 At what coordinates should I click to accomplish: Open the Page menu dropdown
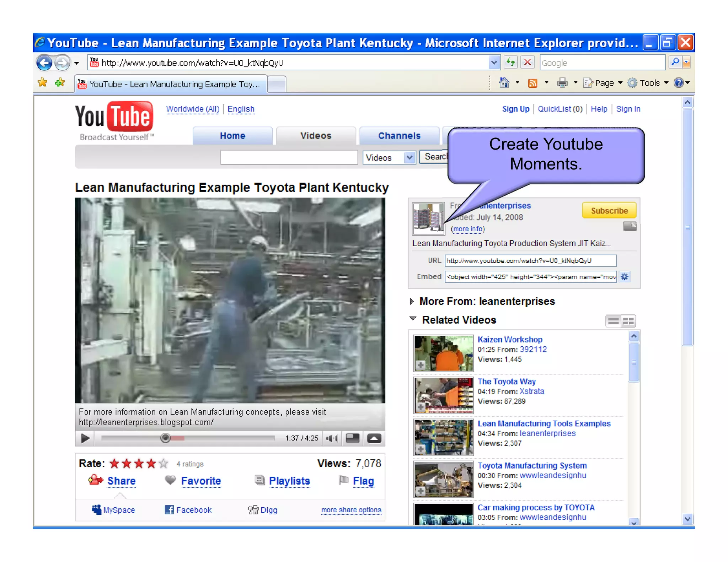pyautogui.click(x=603, y=83)
